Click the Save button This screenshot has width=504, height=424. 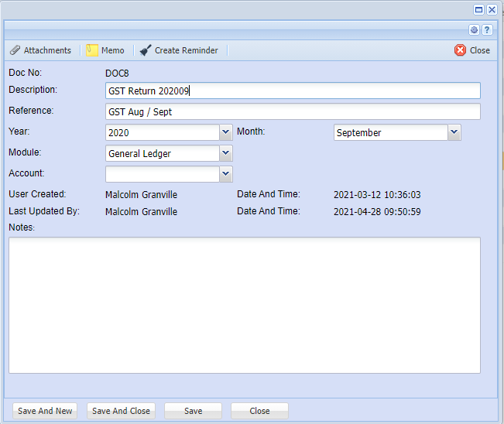coord(193,411)
